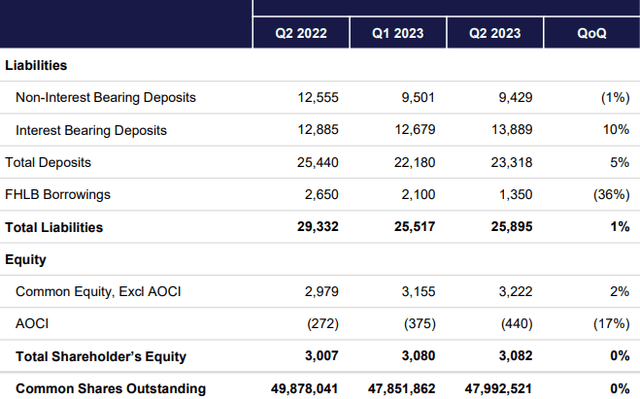
Task: Click the value 12,555
Action: click(x=318, y=98)
